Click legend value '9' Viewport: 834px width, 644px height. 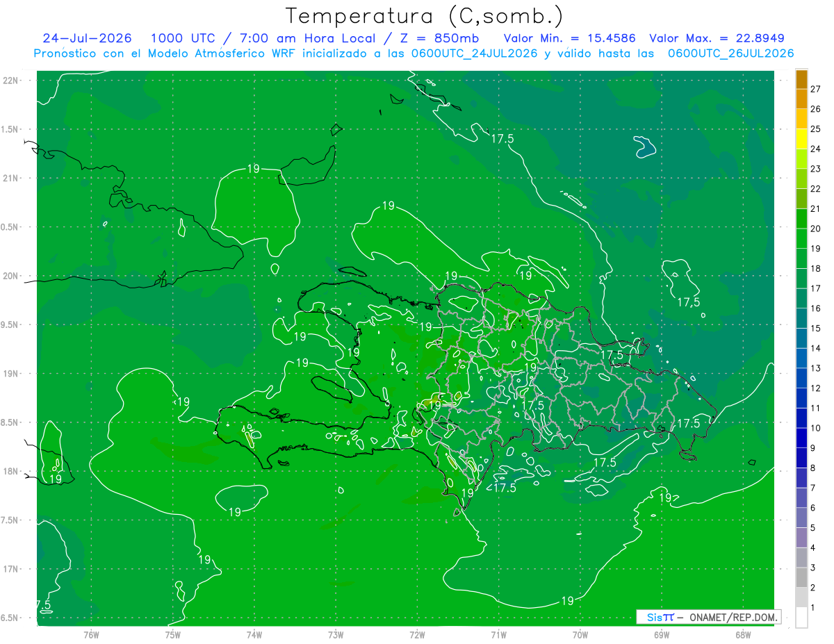[x=813, y=448]
